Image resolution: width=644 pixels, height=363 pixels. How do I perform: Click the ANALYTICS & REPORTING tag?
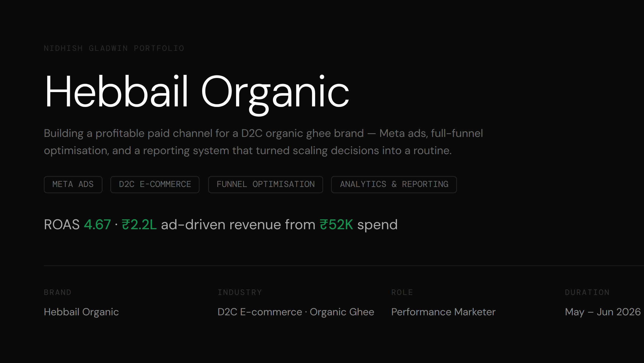coord(394,185)
